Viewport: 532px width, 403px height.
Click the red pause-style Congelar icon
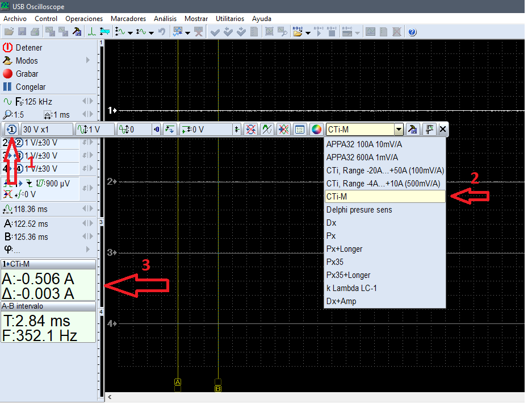[8, 87]
